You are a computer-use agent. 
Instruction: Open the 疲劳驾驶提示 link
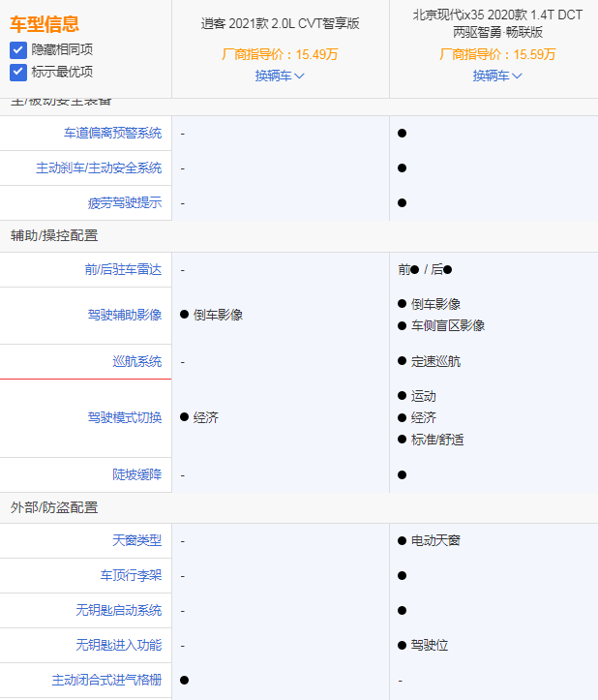125,202
